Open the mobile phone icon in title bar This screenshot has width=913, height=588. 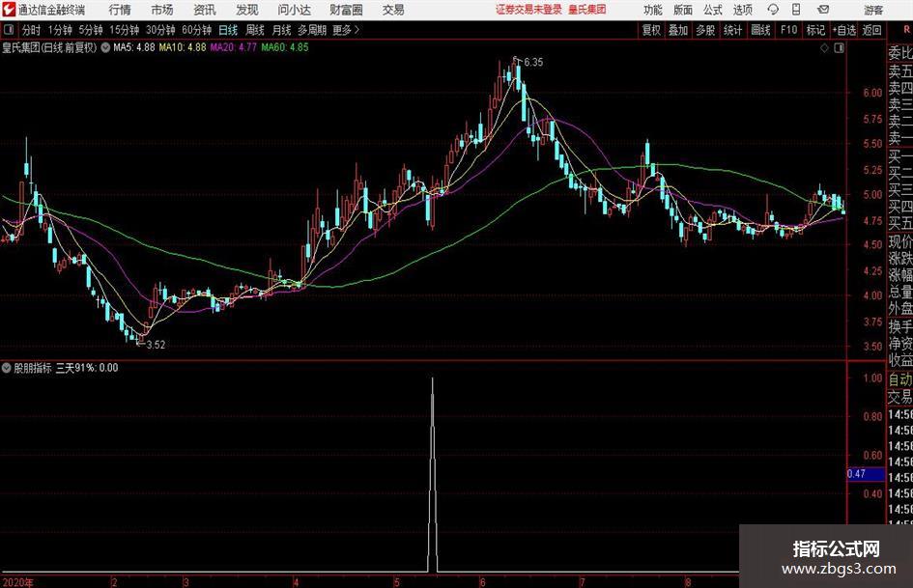coord(796,10)
